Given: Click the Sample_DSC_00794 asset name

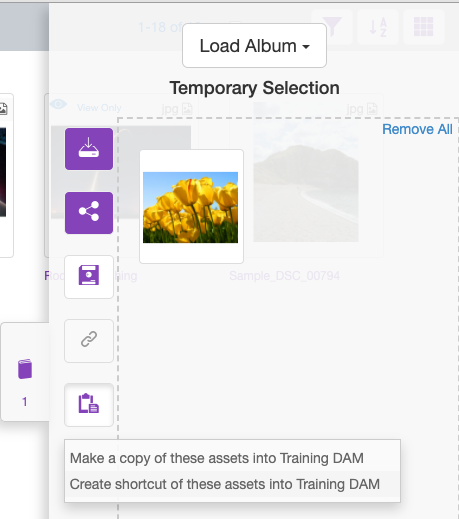Looking at the screenshot, I should (285, 276).
